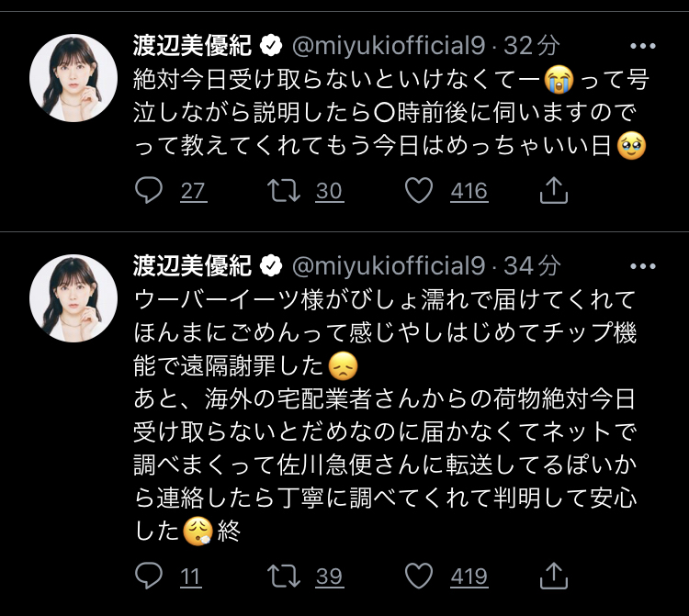Reply to the first tweet (27 replies)
689x616 pixels.
pyautogui.click(x=150, y=190)
